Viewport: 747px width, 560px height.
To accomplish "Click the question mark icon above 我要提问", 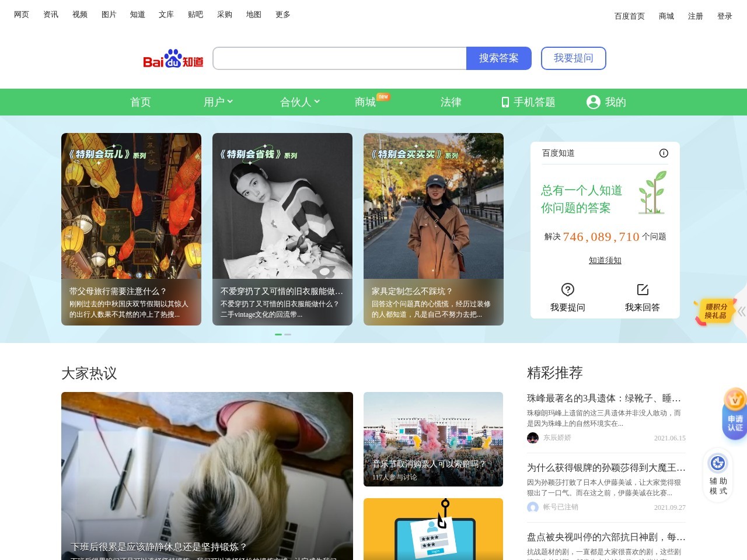I will [x=567, y=289].
